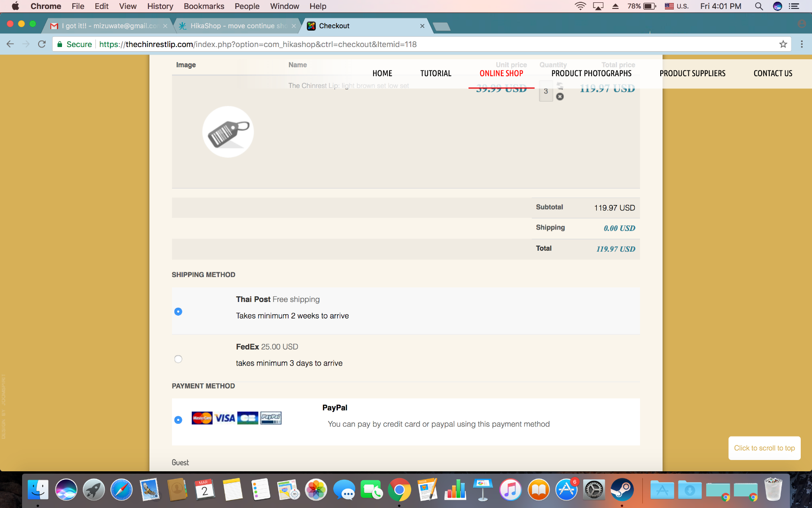Edit the quantity field showing 3
The width and height of the screenshot is (812, 508).
point(546,91)
